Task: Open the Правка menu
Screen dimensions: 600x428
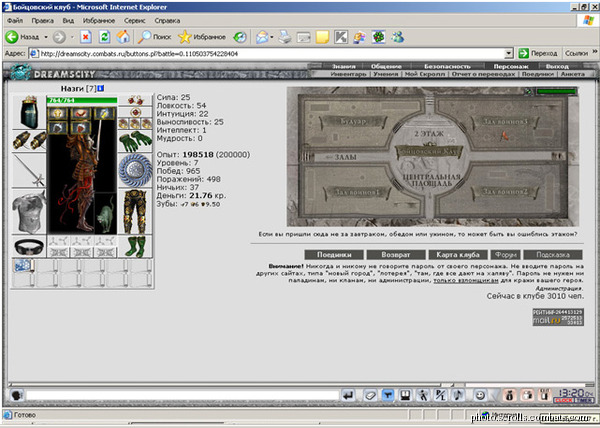Action: click(x=42, y=21)
